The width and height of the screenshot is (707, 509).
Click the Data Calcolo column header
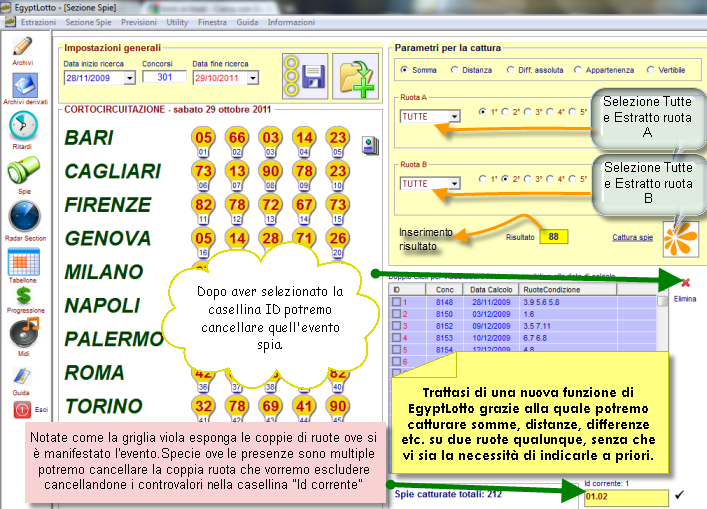[x=491, y=289]
